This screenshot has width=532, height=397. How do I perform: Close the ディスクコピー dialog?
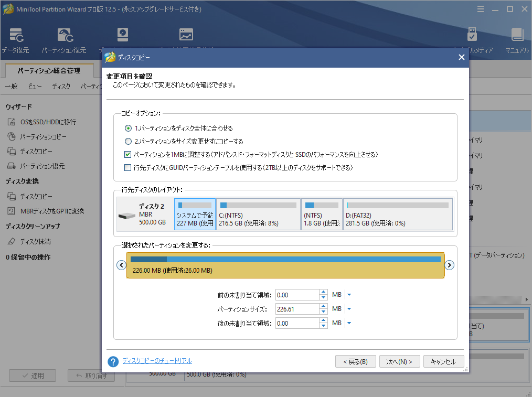tap(461, 57)
